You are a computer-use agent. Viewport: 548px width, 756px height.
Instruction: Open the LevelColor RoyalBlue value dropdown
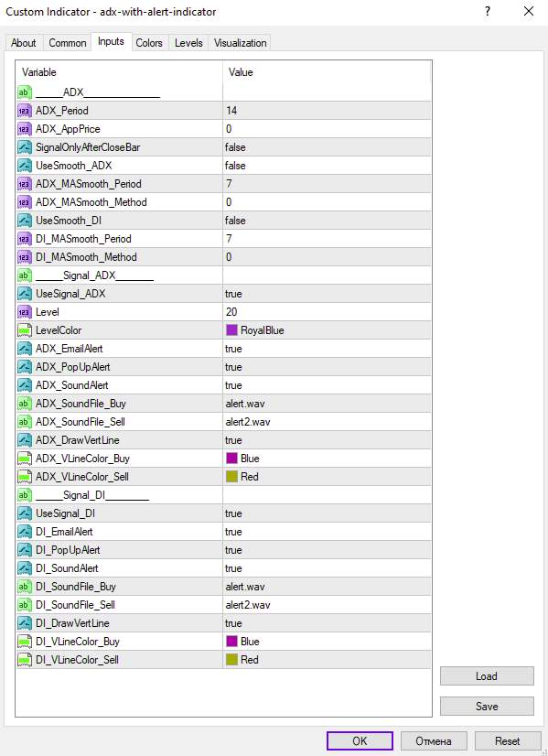click(327, 330)
